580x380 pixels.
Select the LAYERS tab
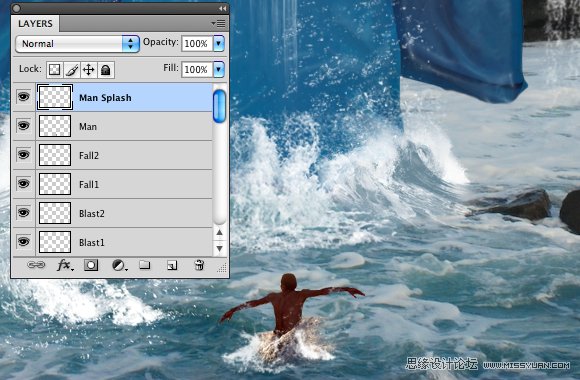[35, 24]
